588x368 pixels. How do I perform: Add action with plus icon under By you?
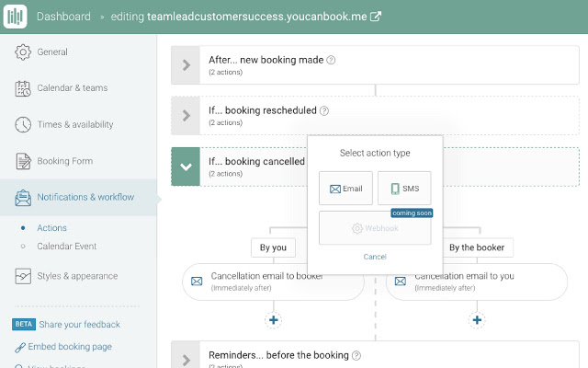pyautogui.click(x=273, y=320)
